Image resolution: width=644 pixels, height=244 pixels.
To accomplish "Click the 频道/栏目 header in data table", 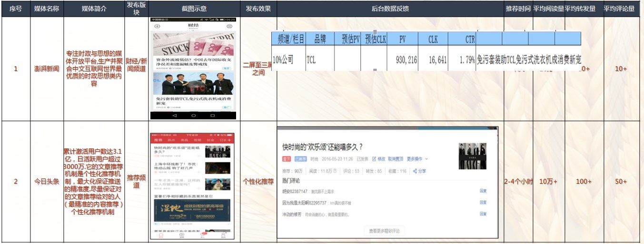I will click(x=288, y=39).
